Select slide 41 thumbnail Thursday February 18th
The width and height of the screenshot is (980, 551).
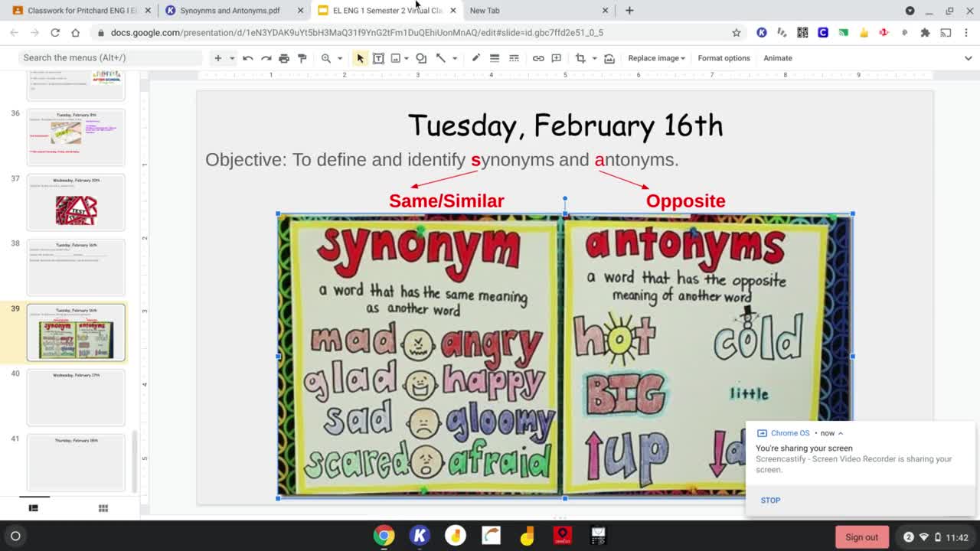click(x=76, y=462)
